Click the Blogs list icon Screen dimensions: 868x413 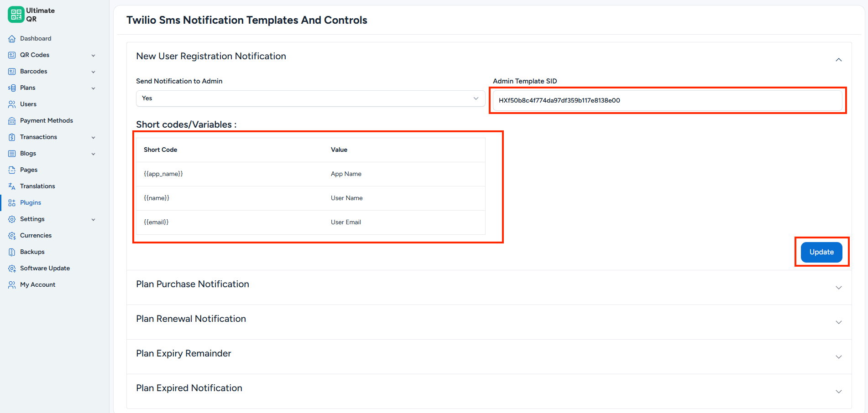(x=12, y=154)
